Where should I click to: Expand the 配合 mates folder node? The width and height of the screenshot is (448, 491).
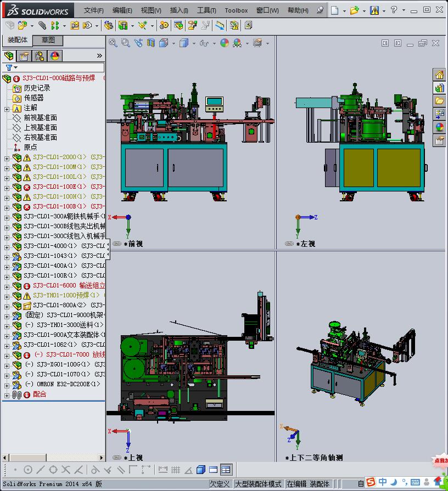7,396
